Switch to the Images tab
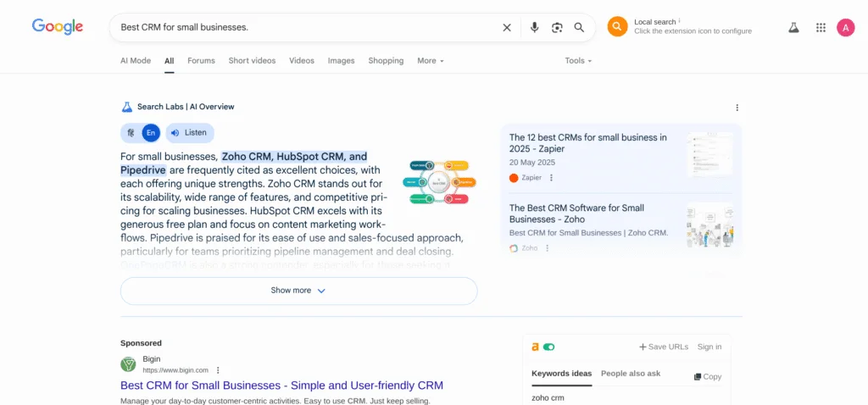Screen dimensions: 868x405 [341, 61]
